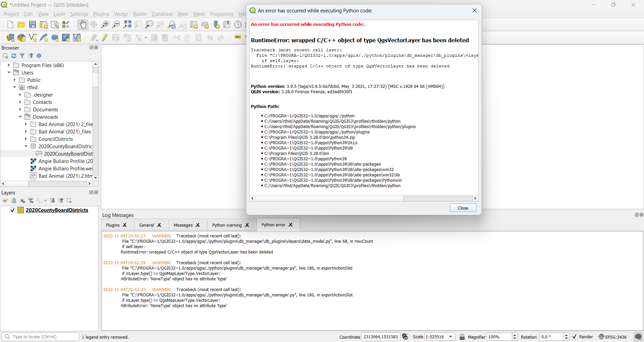Open the New Print Layout icon
Screen dimensions: 644x342
tap(44, 24)
